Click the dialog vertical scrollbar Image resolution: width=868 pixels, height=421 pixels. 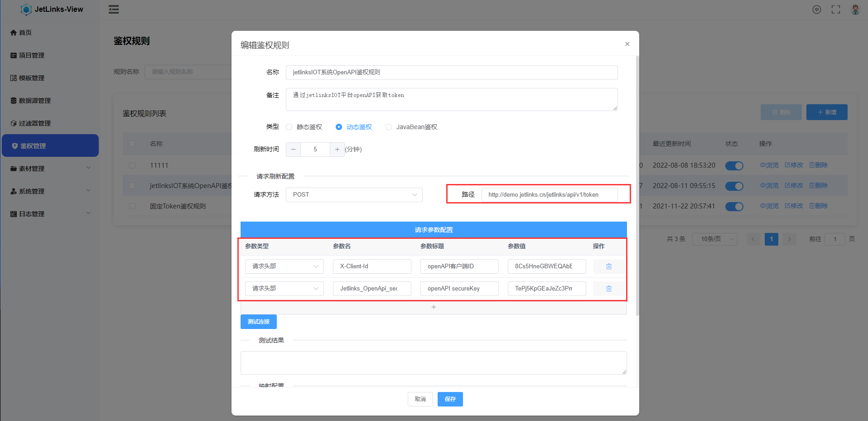point(637,186)
